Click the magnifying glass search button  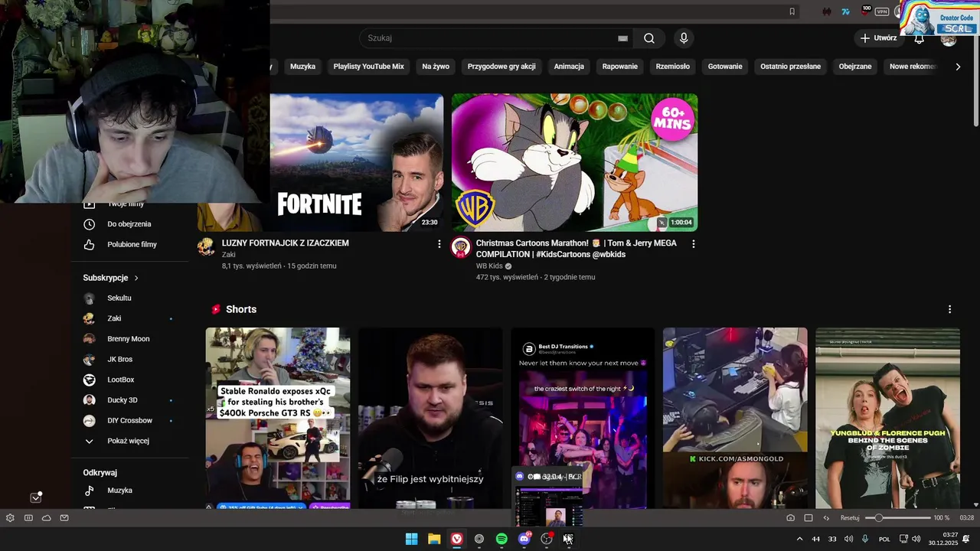[x=649, y=38]
